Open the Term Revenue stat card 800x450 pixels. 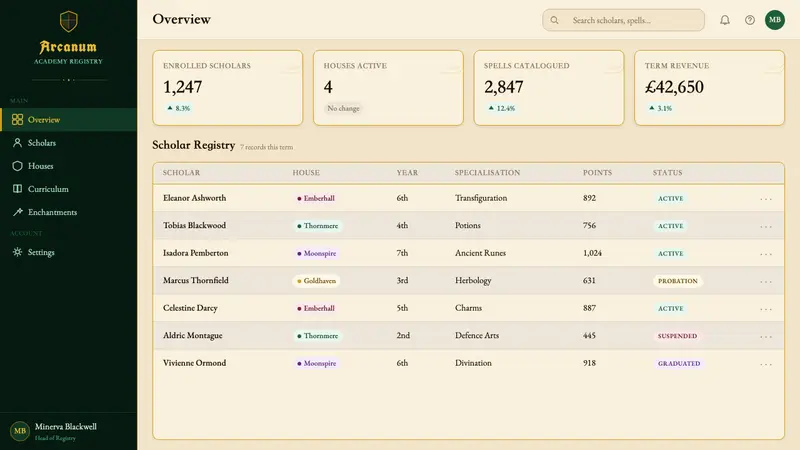(x=709, y=88)
